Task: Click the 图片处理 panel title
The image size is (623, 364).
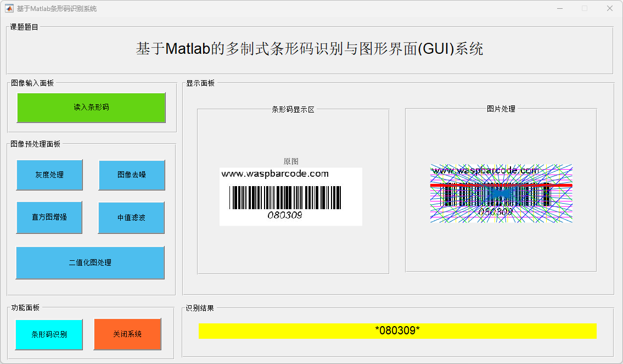Action: [501, 109]
